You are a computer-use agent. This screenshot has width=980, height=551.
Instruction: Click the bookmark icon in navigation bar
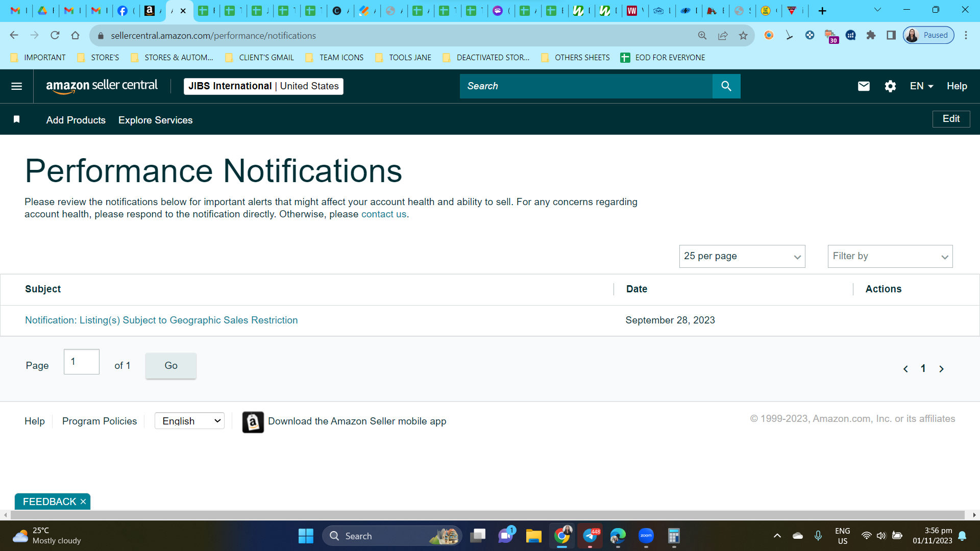tap(16, 119)
